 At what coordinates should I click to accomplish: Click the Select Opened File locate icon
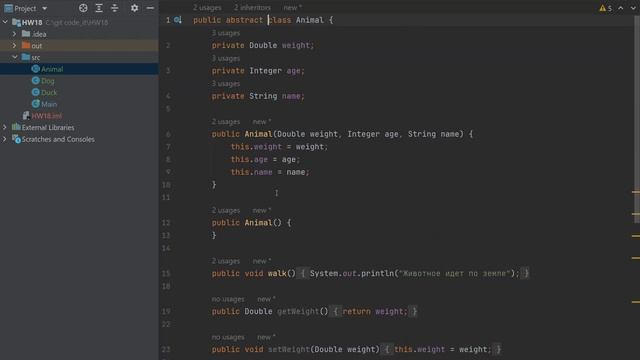pos(83,8)
